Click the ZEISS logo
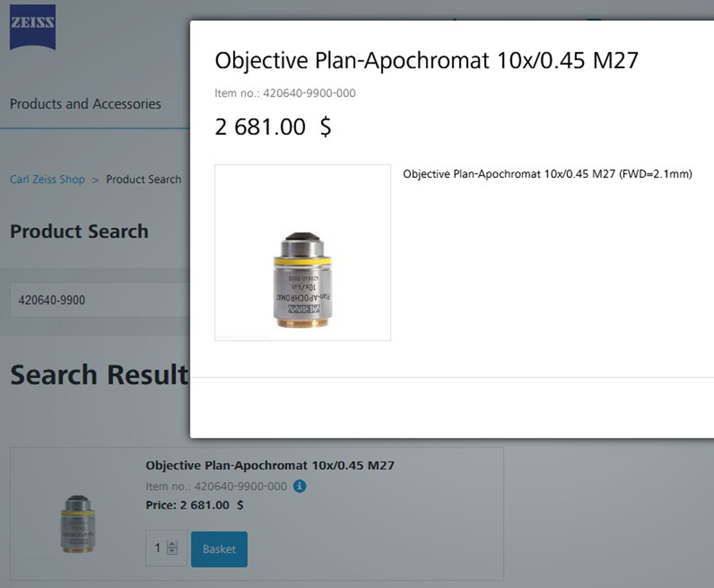This screenshot has width=714, height=588. tap(33, 27)
